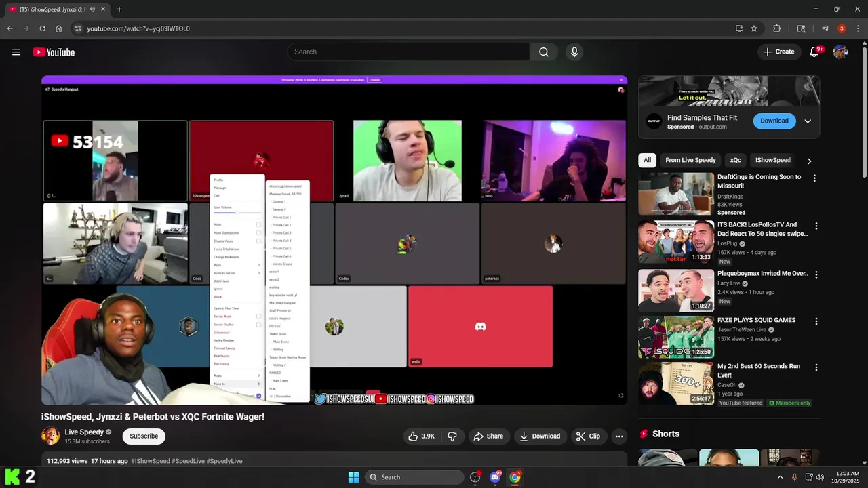Open Discord from the taskbar
Viewport: 868px width, 488px height.
[495, 477]
